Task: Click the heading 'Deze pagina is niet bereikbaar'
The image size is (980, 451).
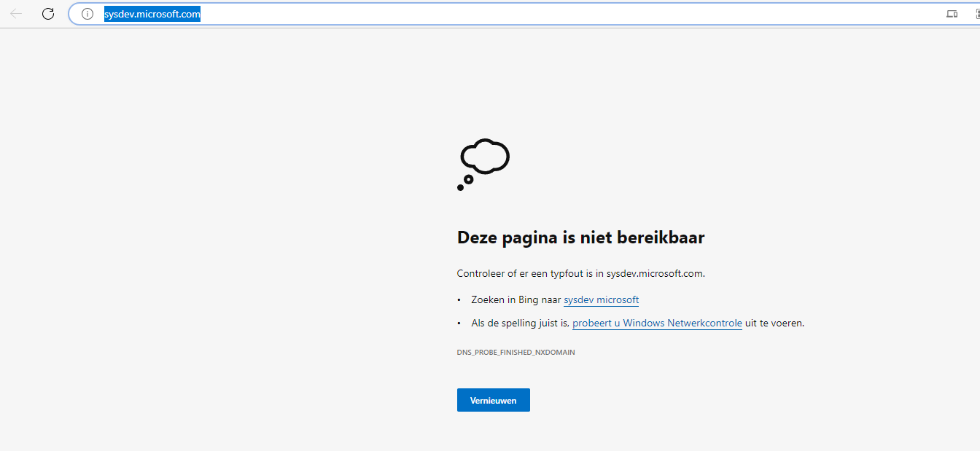Action: pyautogui.click(x=580, y=238)
